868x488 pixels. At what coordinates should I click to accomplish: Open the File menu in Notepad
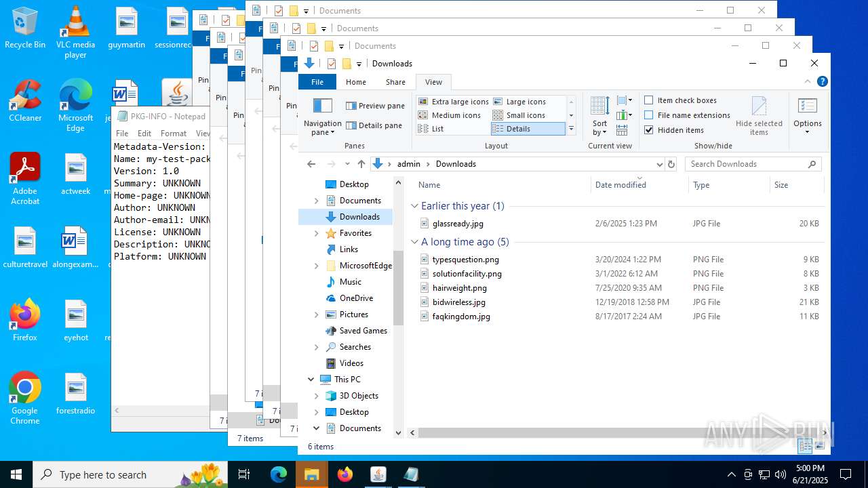coord(122,134)
